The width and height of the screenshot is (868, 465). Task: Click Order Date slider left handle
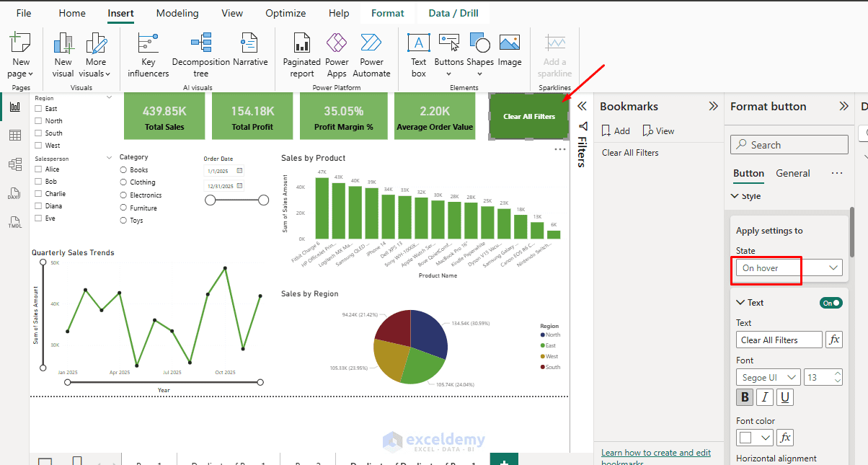pos(211,200)
